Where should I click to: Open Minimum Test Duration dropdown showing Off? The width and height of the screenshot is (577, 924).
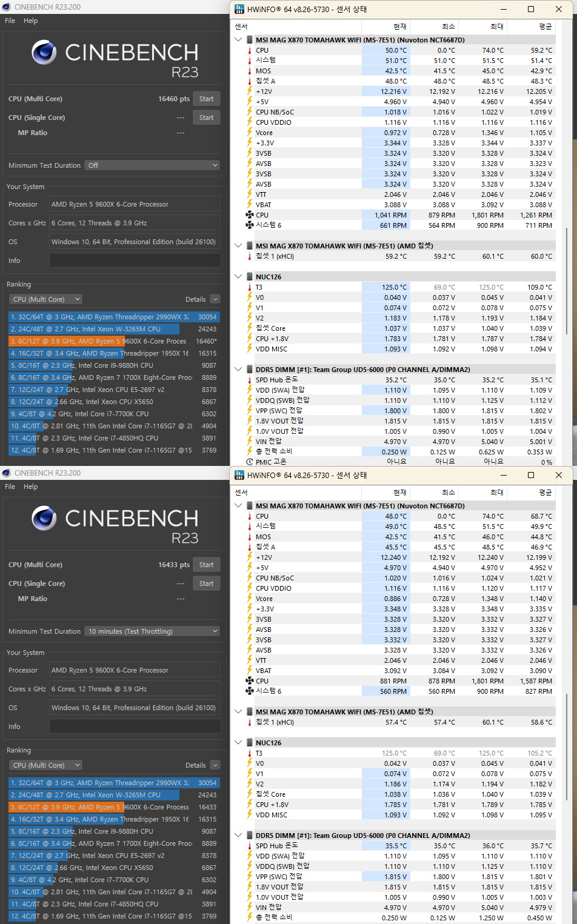coord(152,165)
